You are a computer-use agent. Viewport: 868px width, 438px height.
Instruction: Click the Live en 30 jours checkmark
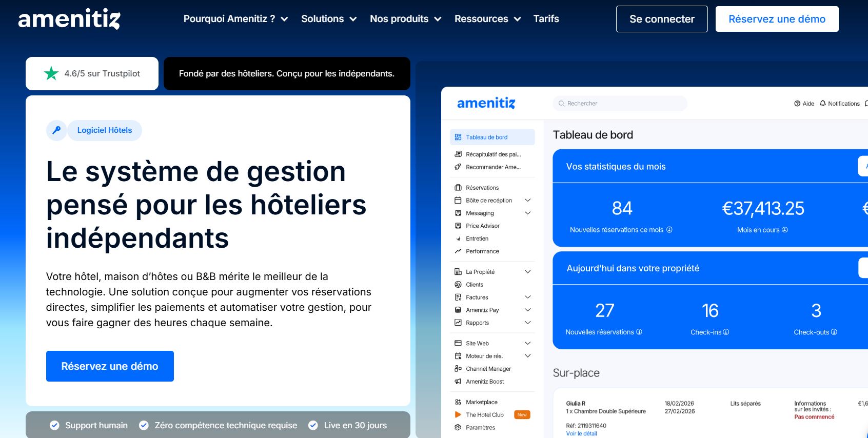[313, 425]
